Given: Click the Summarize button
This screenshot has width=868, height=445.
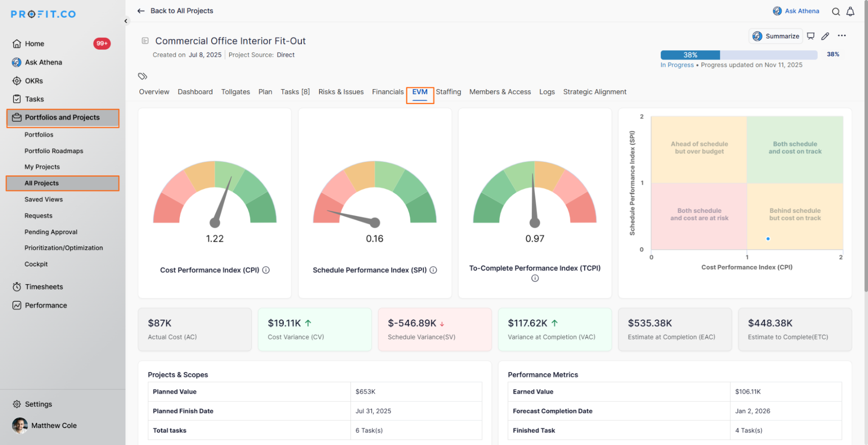Looking at the screenshot, I should point(776,36).
